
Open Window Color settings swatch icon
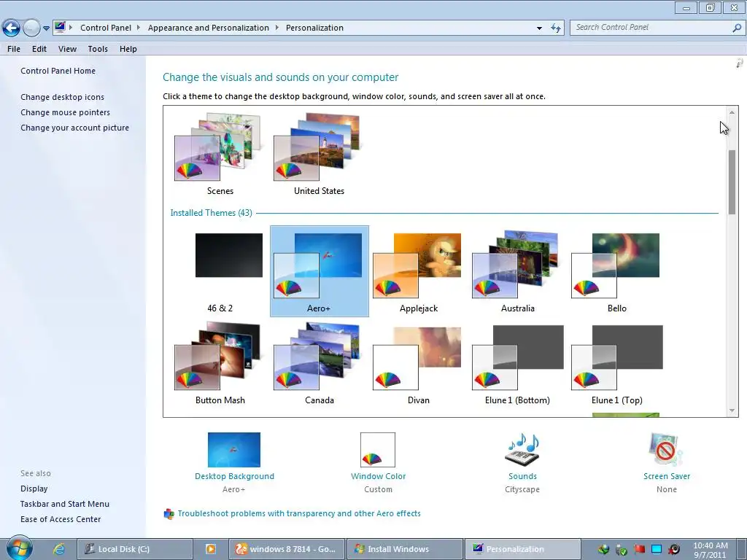[x=378, y=449]
